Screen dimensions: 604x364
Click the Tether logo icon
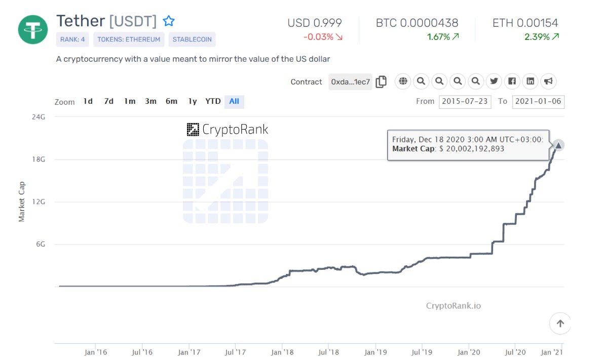point(33,30)
